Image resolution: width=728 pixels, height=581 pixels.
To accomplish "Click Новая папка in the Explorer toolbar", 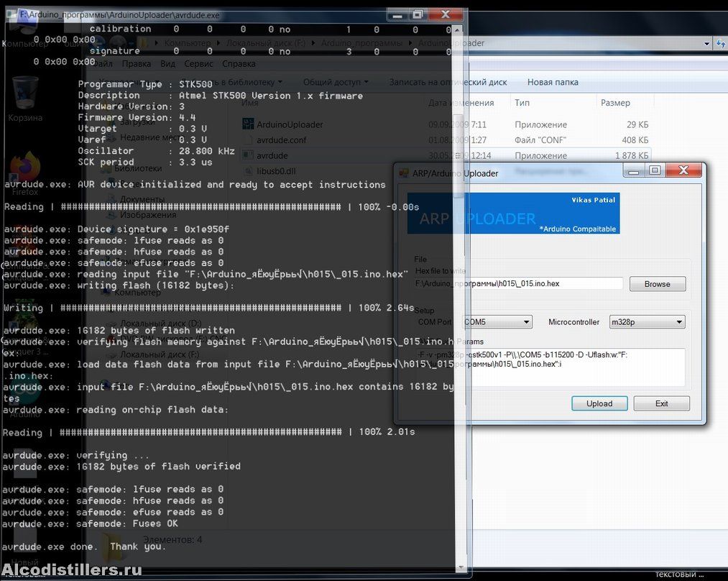I will 553,82.
